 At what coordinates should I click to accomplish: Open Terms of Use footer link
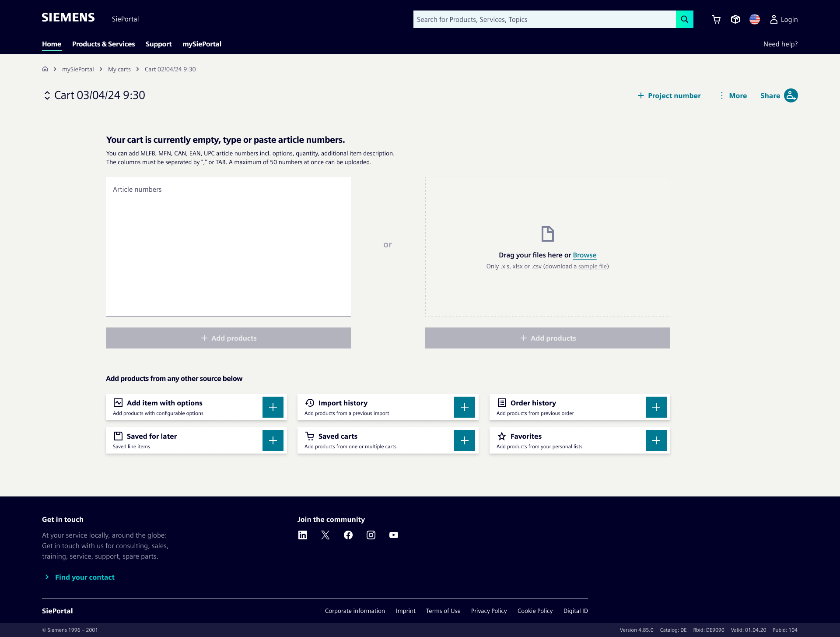(x=443, y=611)
